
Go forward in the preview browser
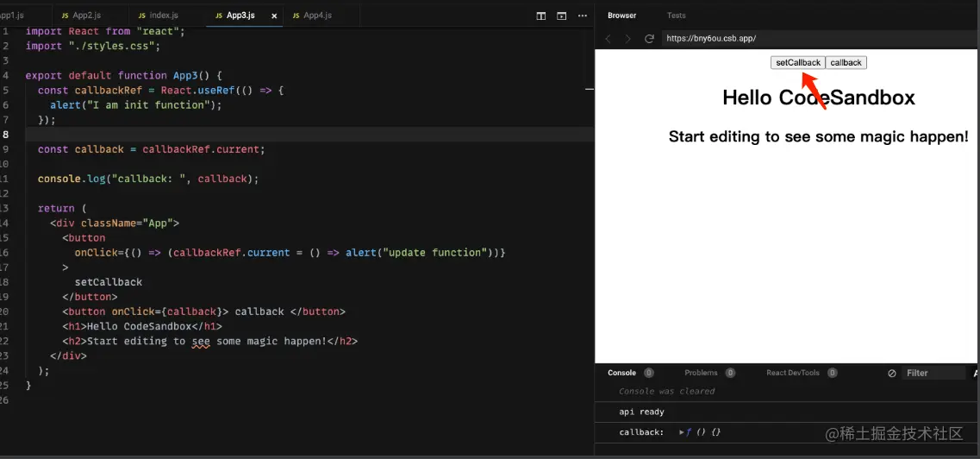pyautogui.click(x=628, y=39)
